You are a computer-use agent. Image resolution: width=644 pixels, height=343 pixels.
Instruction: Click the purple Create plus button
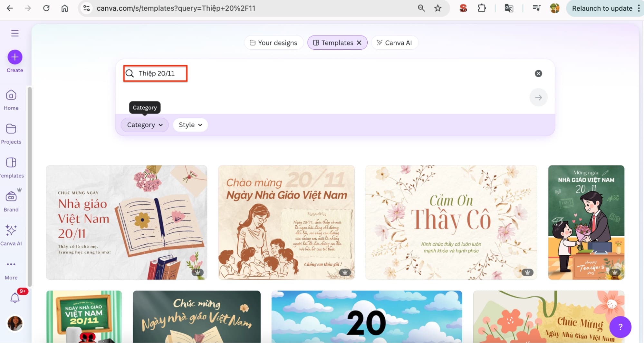coord(15,57)
